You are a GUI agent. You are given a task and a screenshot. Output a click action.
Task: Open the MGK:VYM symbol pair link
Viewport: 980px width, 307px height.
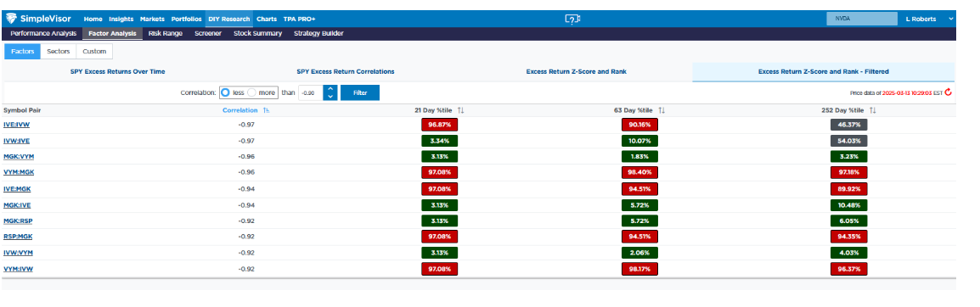pyautogui.click(x=18, y=156)
